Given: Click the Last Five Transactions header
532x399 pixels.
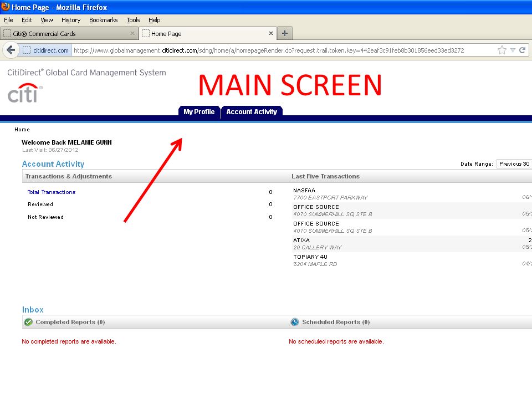Looking at the screenshot, I should click(x=326, y=176).
